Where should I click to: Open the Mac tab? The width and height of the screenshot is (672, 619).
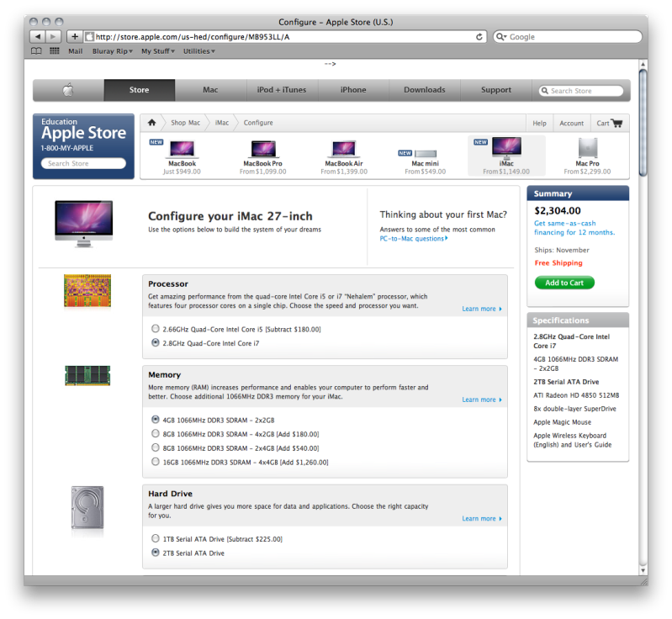tap(210, 90)
